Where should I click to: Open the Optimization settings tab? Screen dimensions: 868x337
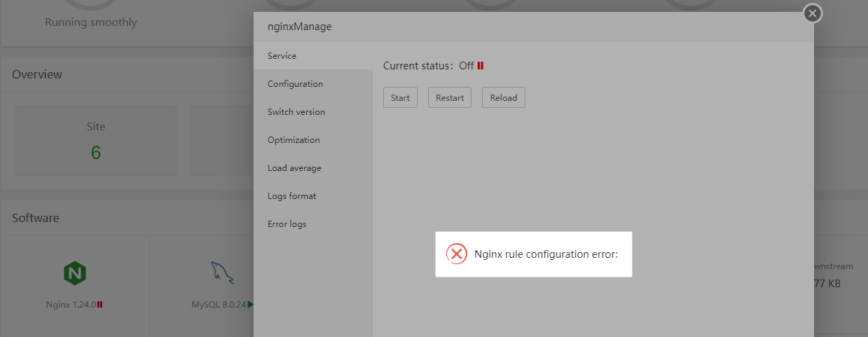pyautogui.click(x=294, y=140)
